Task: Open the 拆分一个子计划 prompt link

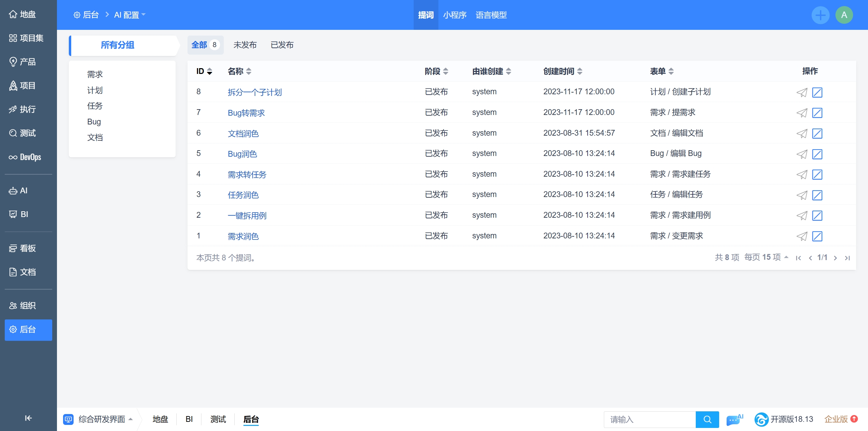Action: (255, 92)
